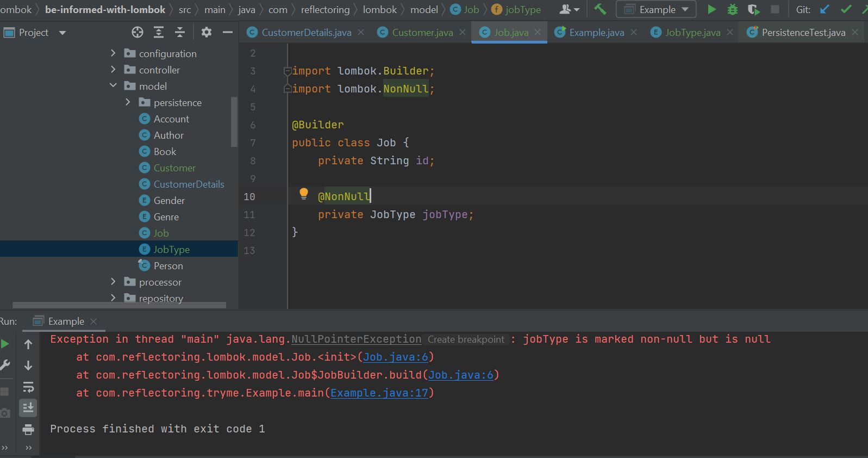
Task: Click the down arrow in Run console toolbar
Action: pos(28,366)
